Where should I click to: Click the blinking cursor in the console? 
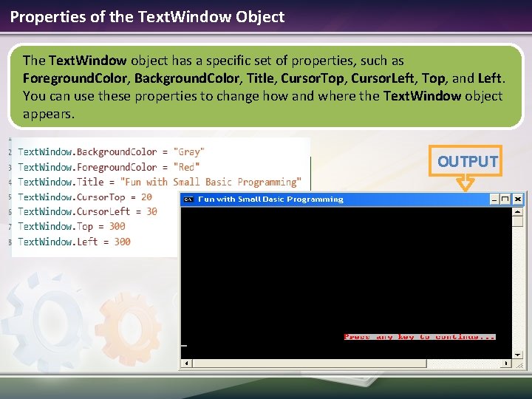[x=184, y=346]
